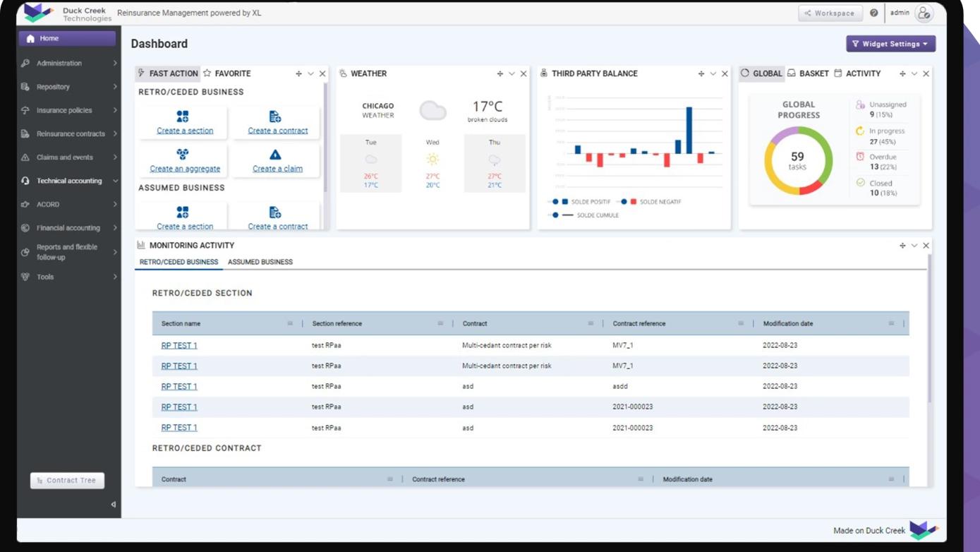Click the admin user profile icon
Viewport: 980px width, 552px height.
924,13
